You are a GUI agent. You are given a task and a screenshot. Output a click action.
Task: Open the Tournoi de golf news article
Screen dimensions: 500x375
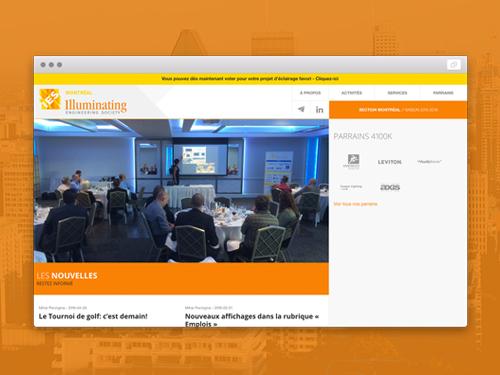tap(93, 316)
